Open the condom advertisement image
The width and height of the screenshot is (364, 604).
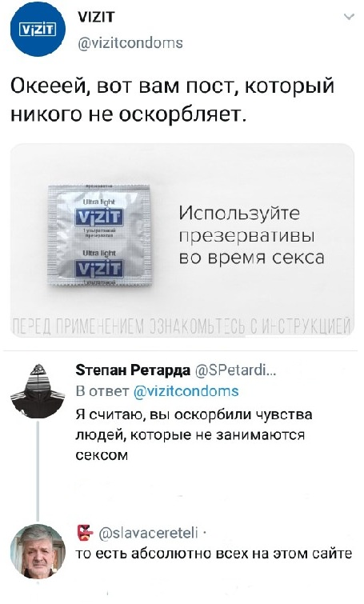click(x=182, y=240)
